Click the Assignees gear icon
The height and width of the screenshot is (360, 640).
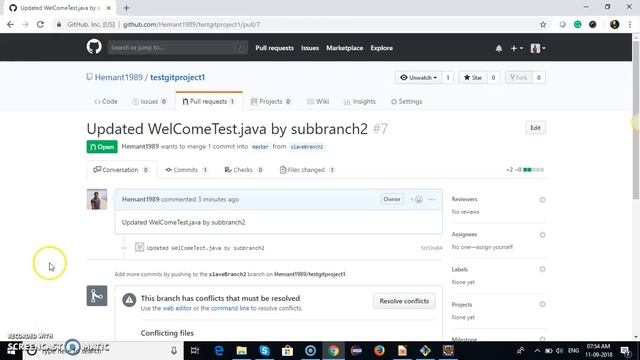[542, 235]
